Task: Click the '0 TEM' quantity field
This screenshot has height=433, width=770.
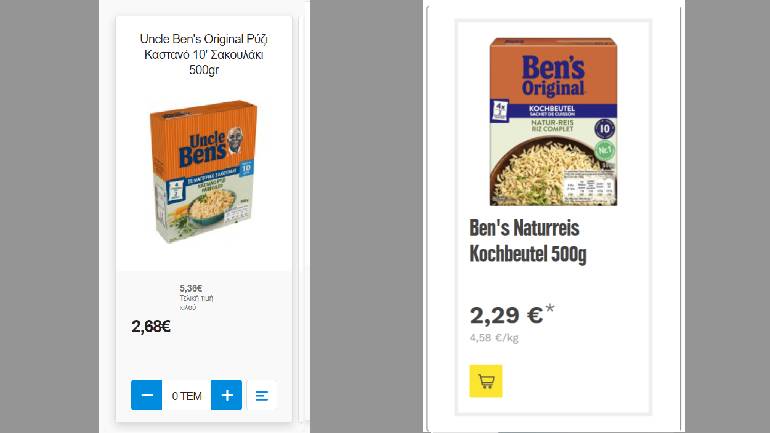Action: pos(187,396)
